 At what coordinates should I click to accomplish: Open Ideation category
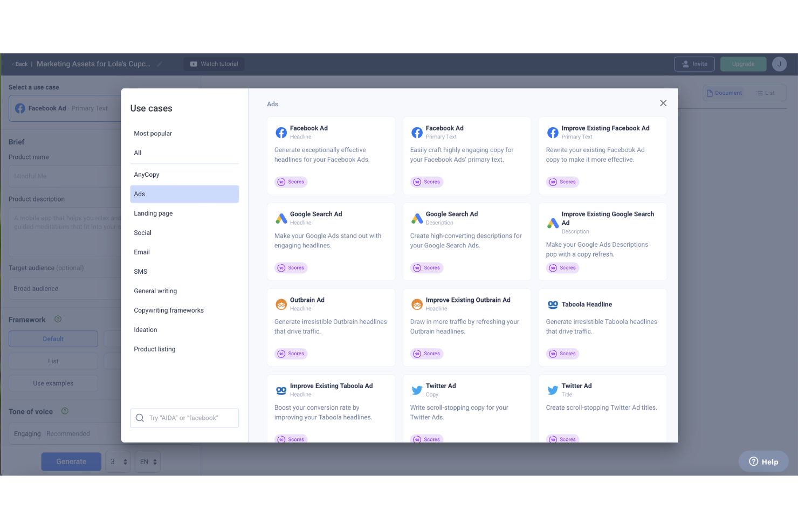(184, 330)
